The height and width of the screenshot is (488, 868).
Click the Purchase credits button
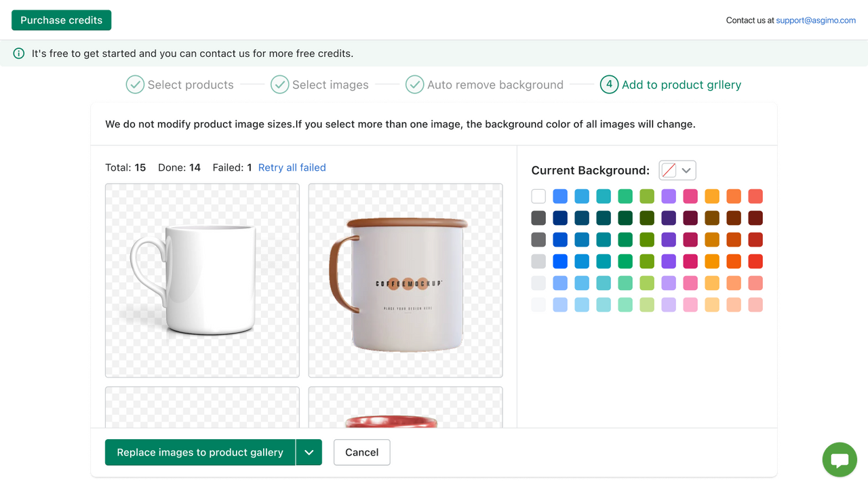(x=61, y=20)
